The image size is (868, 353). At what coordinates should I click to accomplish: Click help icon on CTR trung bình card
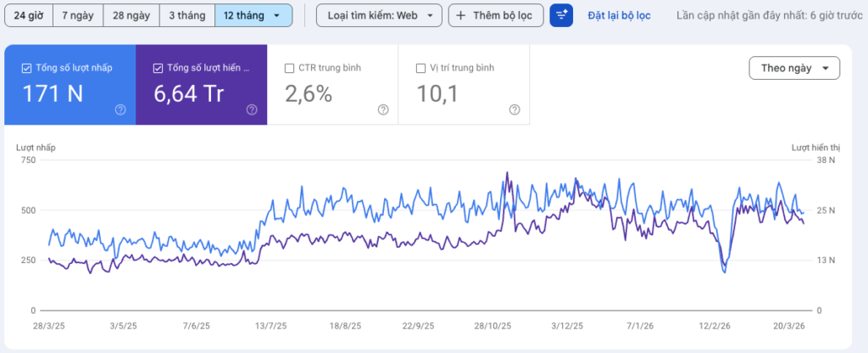[x=383, y=109]
